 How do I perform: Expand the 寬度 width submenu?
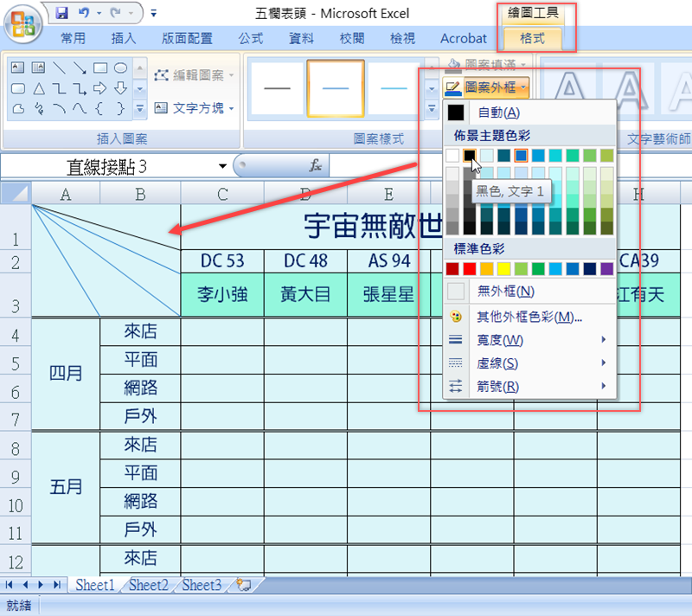528,340
